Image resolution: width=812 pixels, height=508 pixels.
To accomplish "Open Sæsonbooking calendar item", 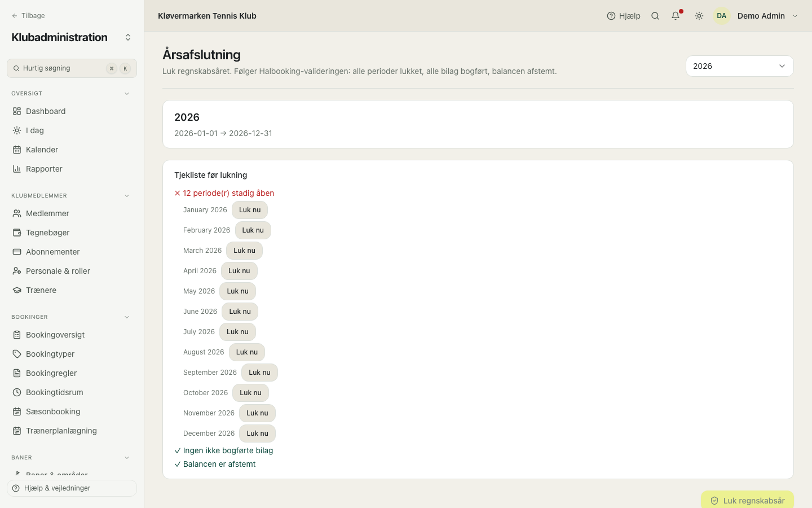I will tap(72, 411).
